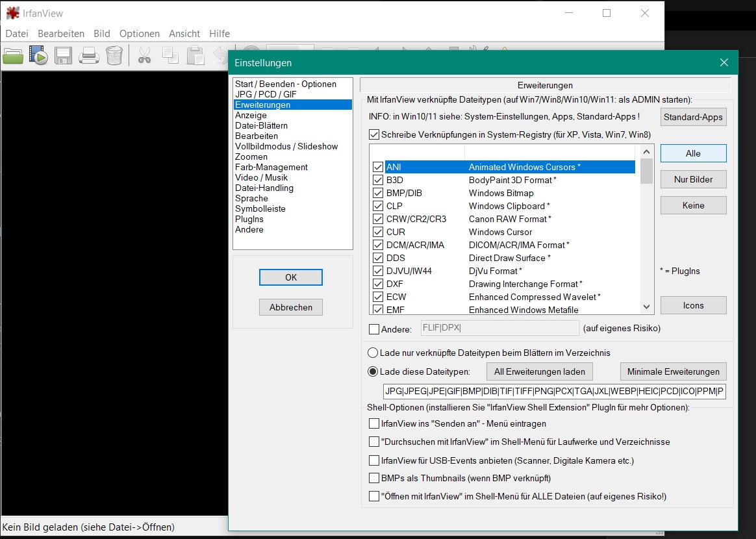This screenshot has width=756, height=539.
Task: Start a slideshow via the filmstrip icon
Action: (x=38, y=55)
